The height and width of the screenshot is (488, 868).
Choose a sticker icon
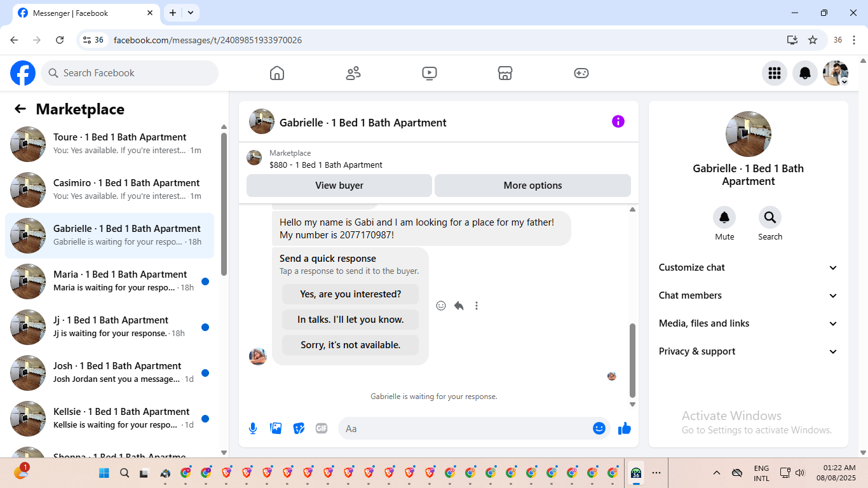299,428
